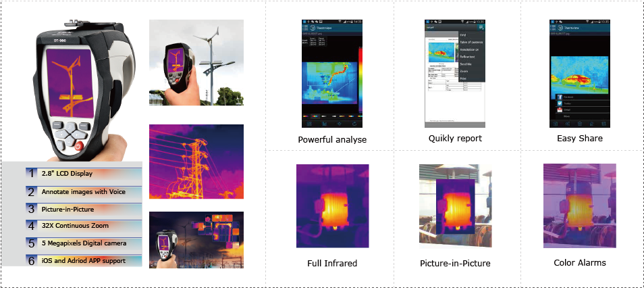Click Gmail icon in share list

[x=559, y=110]
